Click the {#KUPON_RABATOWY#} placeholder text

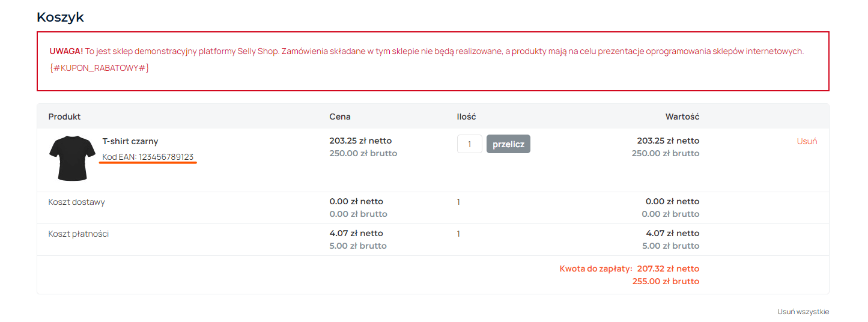coord(99,68)
